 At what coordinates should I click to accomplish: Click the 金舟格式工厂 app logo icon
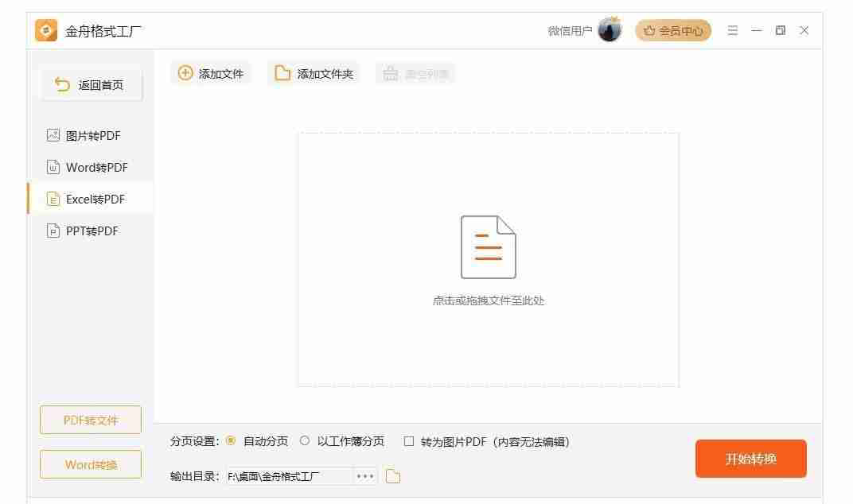click(x=46, y=30)
